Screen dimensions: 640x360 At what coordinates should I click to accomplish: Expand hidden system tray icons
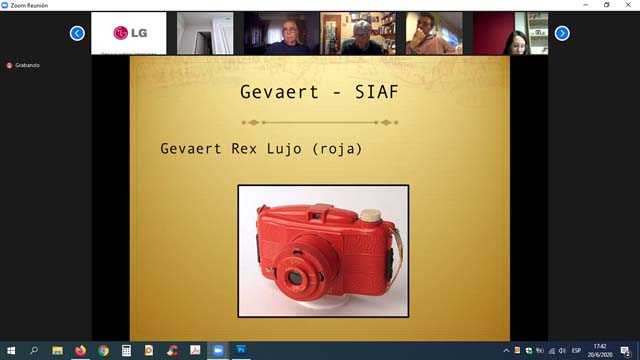pyautogui.click(x=506, y=351)
